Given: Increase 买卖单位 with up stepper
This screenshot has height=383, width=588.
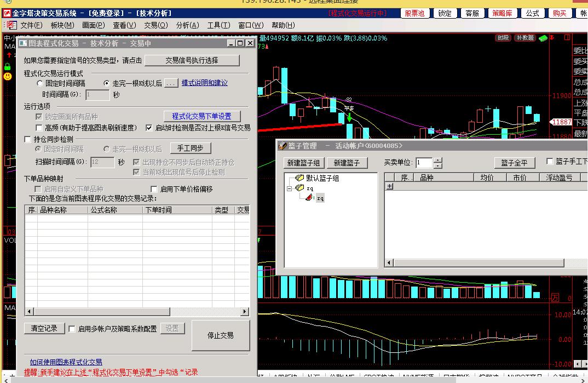Looking at the screenshot, I should point(437,160).
